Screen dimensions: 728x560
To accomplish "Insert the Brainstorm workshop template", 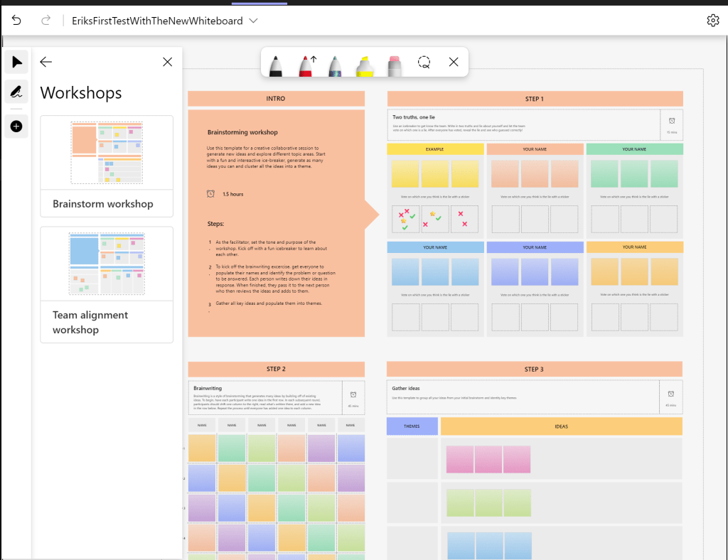I will pyautogui.click(x=107, y=166).
